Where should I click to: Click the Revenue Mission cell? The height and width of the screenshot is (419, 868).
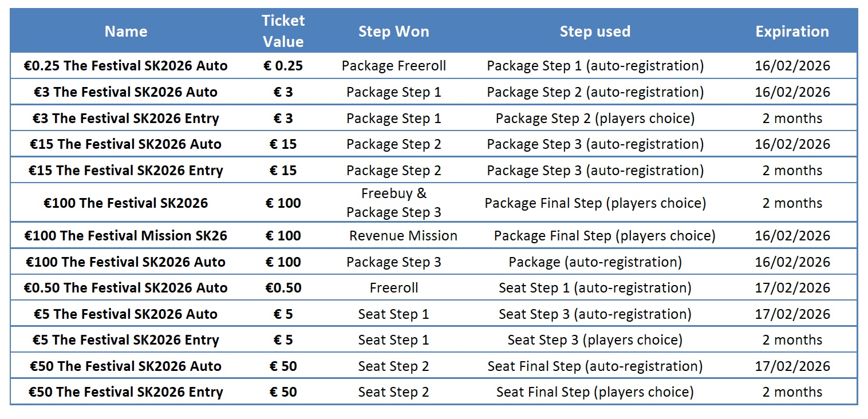click(x=403, y=235)
